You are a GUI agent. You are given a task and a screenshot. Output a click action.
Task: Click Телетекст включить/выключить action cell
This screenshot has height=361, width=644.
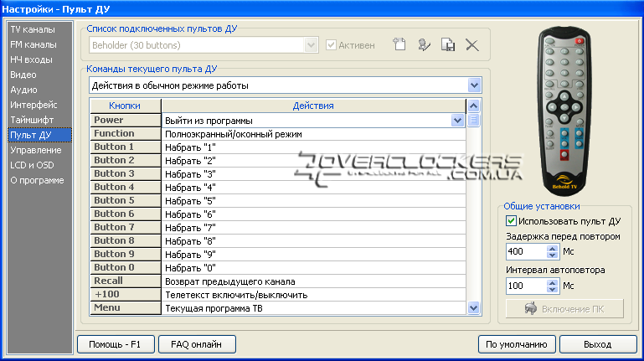(314, 295)
